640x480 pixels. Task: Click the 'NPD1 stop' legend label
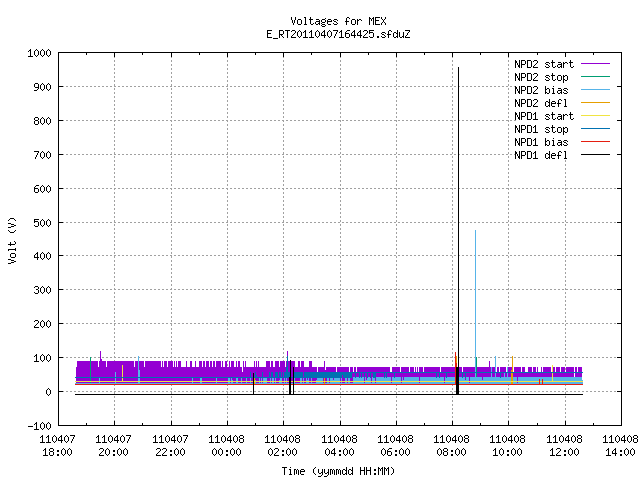tap(541, 129)
